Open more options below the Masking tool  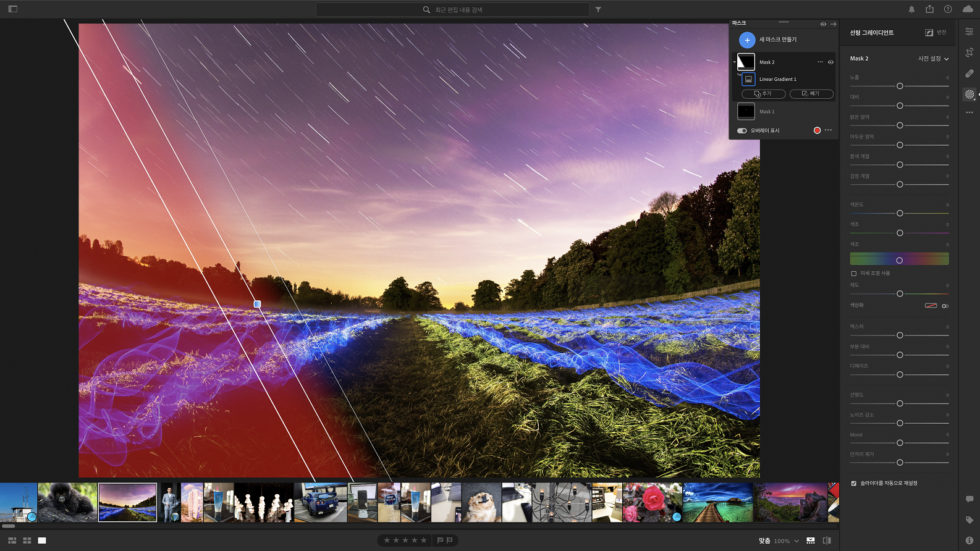click(x=969, y=112)
